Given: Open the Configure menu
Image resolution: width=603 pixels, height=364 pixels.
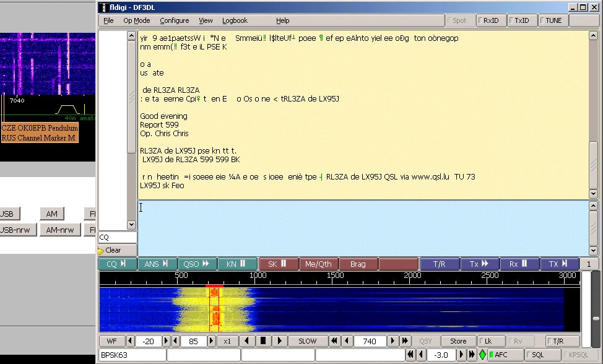Looking at the screenshot, I should 174,20.
